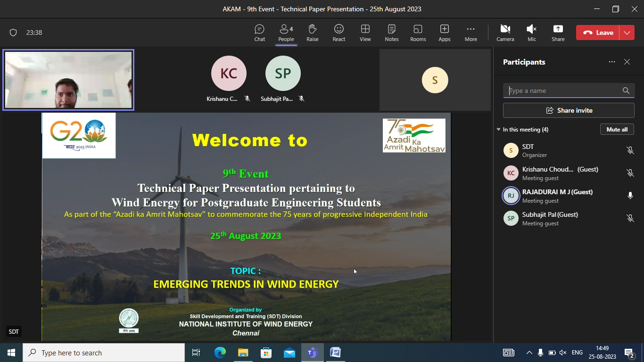Unmute the Mic in toolbar
This screenshot has height=362, width=644.
[531, 33]
